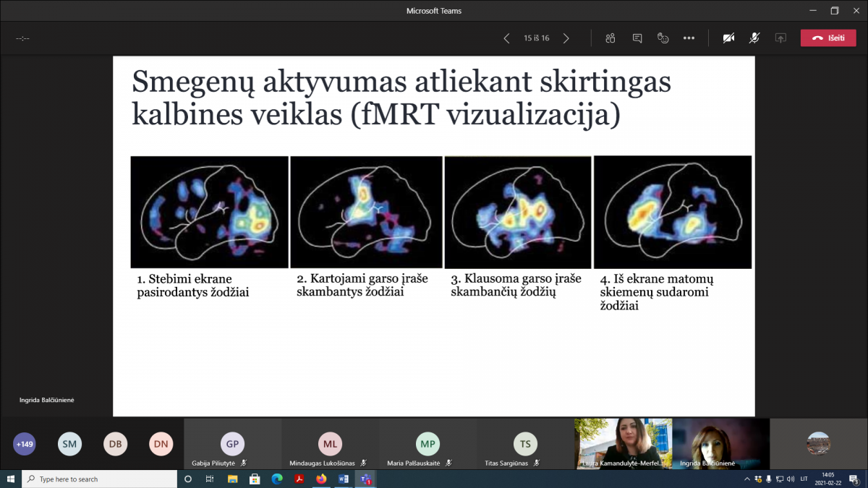Select Maria Palšauskaitė participant tile

click(427, 444)
